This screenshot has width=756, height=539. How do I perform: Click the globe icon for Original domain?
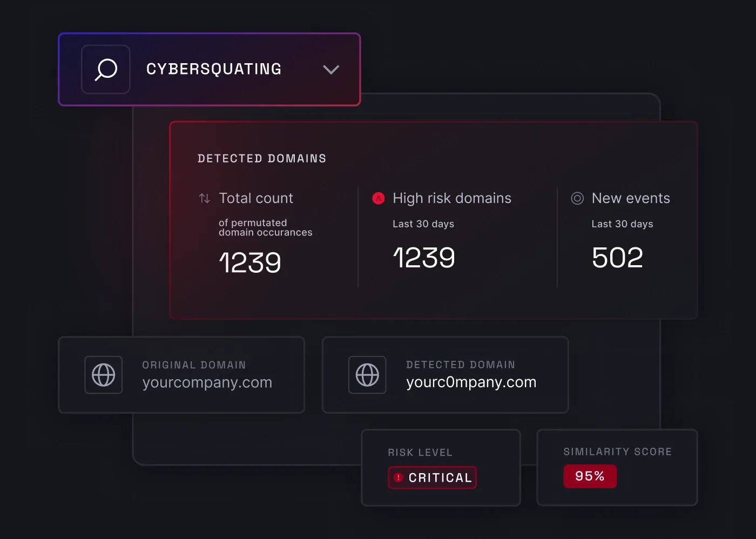(x=103, y=375)
